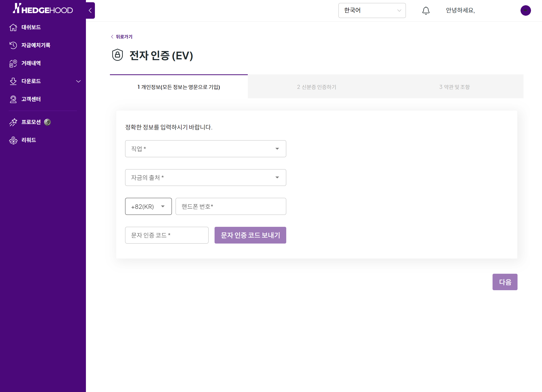Click the 리워드 gift box icon
542x392 pixels.
tap(13, 140)
